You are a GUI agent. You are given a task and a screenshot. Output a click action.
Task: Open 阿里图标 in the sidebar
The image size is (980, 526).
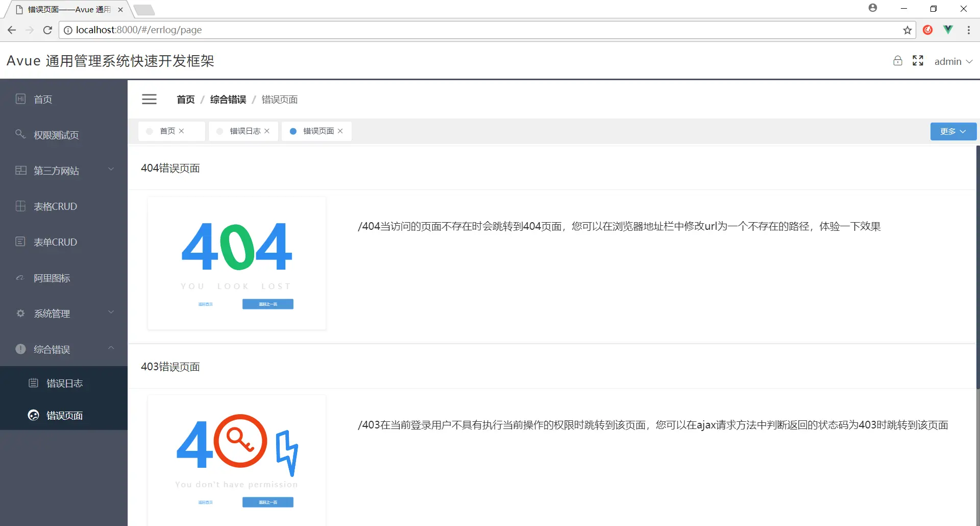pyautogui.click(x=64, y=278)
